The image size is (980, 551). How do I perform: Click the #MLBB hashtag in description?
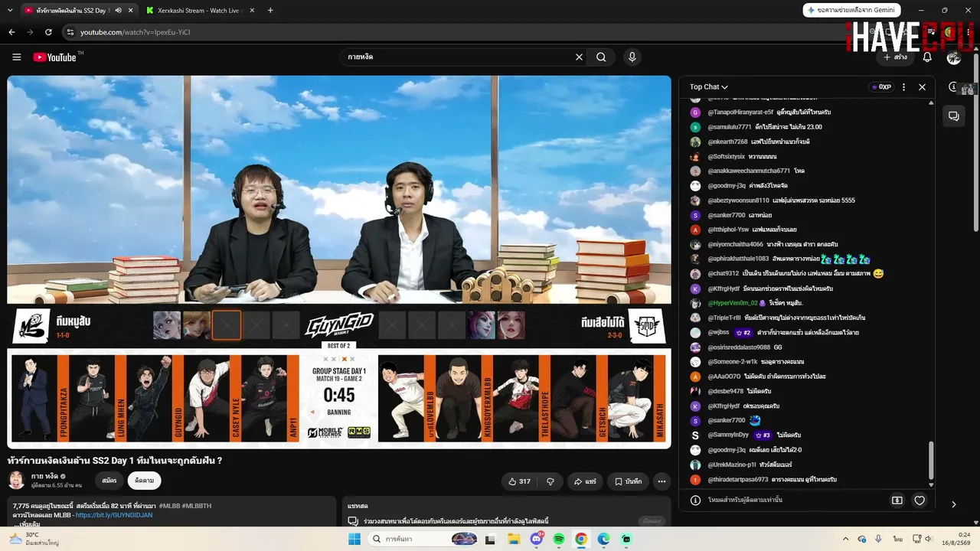pos(170,506)
